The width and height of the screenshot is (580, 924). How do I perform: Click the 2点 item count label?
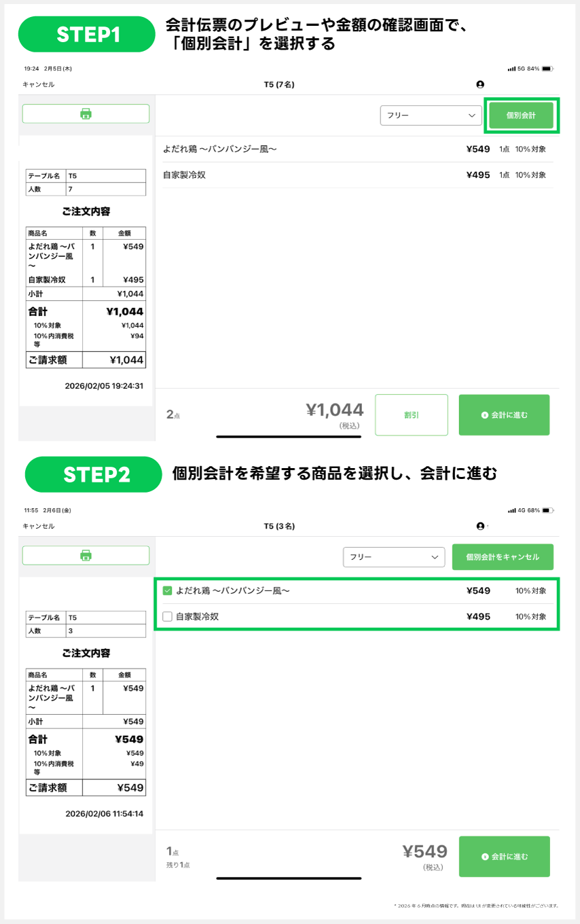click(173, 414)
